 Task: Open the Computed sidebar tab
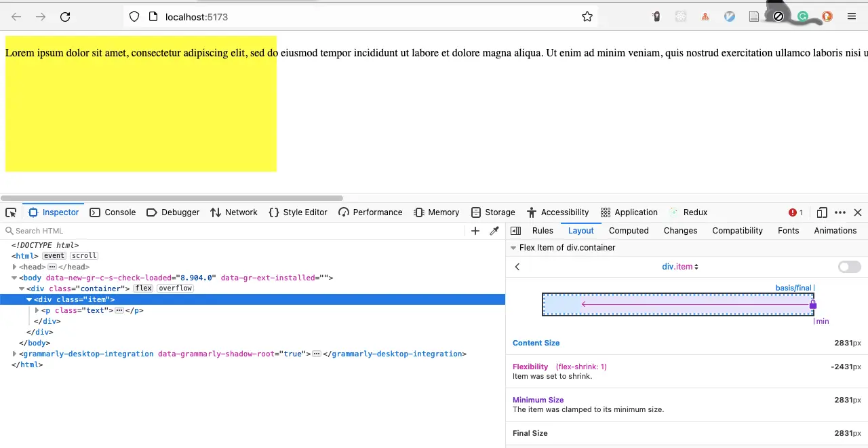click(x=629, y=231)
